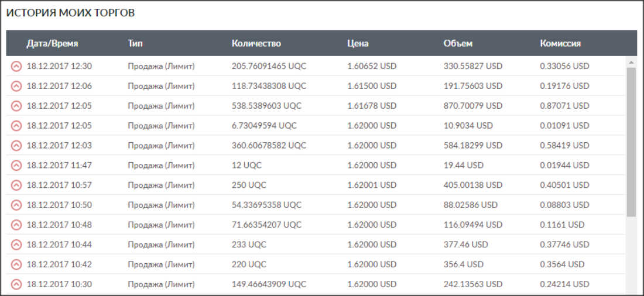Click price 1.62001 USD
Image resolution: width=644 pixels, height=296 pixels.
coord(372,185)
